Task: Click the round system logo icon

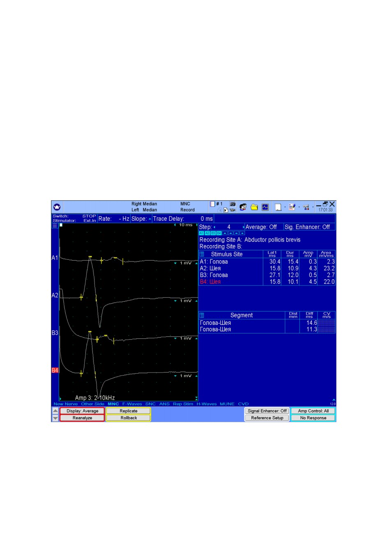Action: (57, 207)
